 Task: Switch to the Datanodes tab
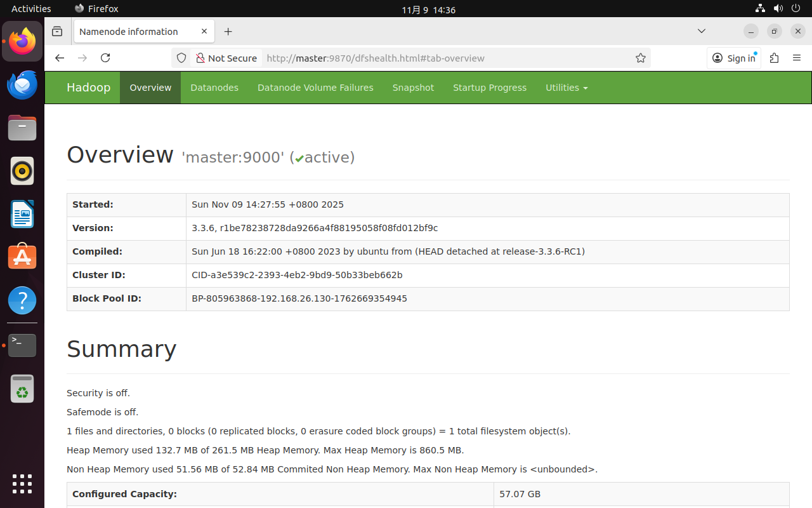(214, 88)
